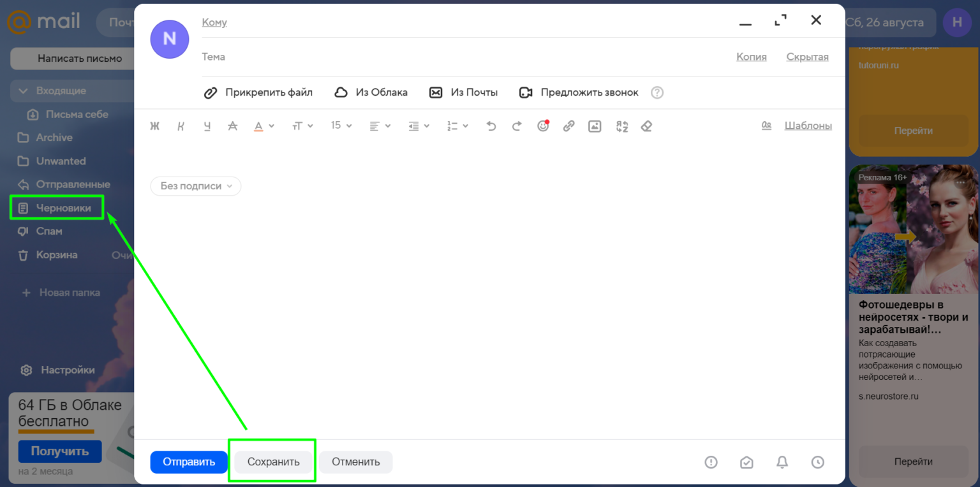Mark the letter as important

[x=711, y=462]
